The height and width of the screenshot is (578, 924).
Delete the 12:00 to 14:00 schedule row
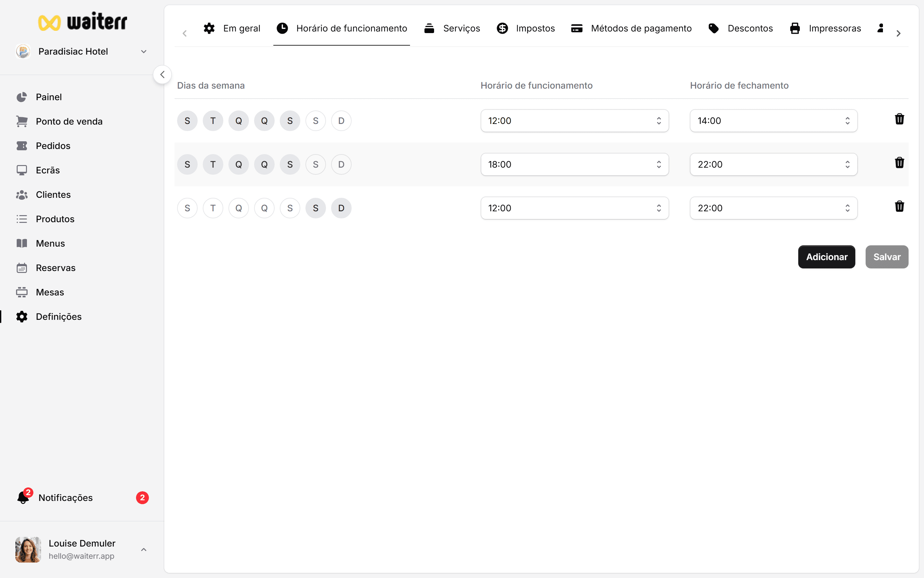[899, 119]
